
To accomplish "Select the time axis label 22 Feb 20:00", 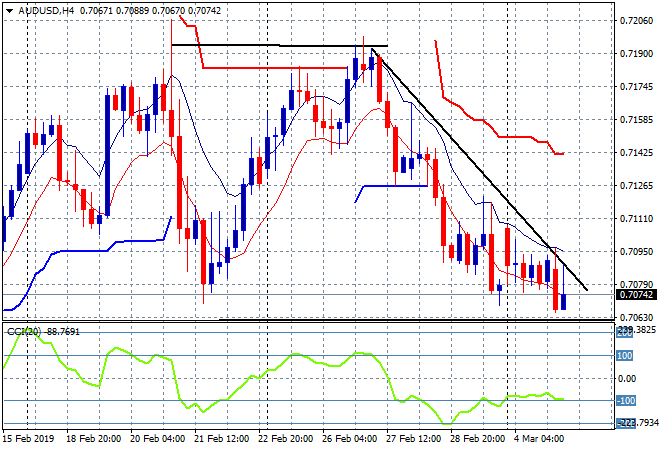I will [x=285, y=439].
